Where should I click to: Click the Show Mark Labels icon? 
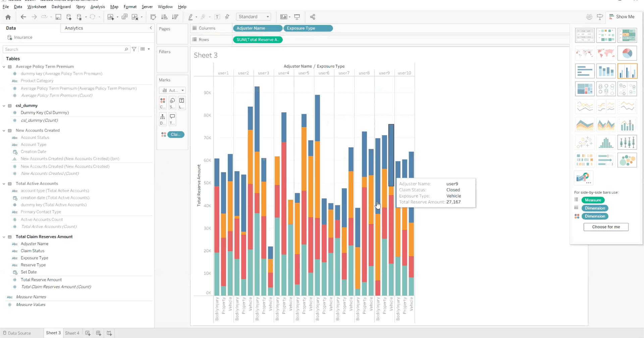pos(217,16)
